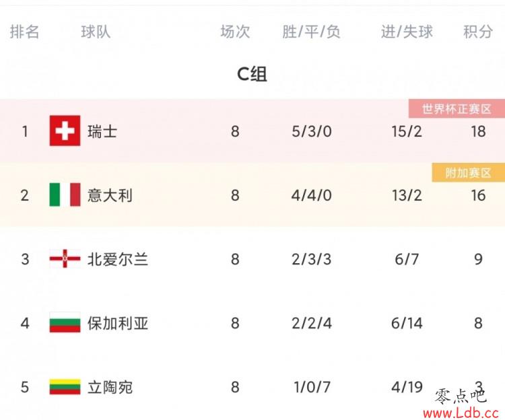This screenshot has width=505, height=420.
Task: Click the Switzerland flag icon
Action: point(65,131)
